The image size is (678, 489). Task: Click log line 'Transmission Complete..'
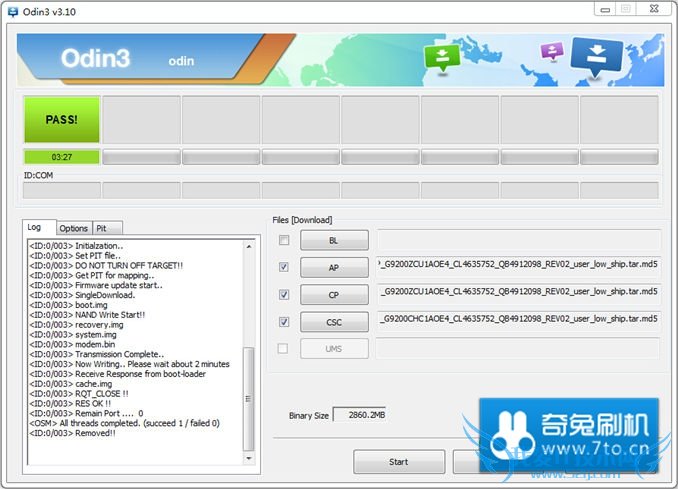click(96, 355)
